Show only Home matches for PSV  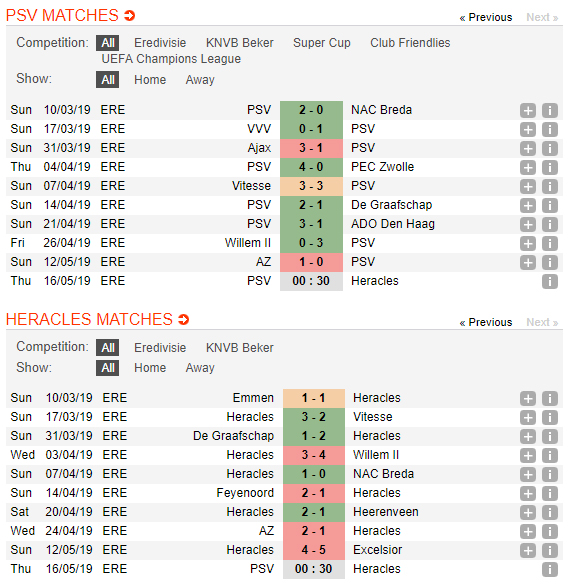(x=150, y=80)
